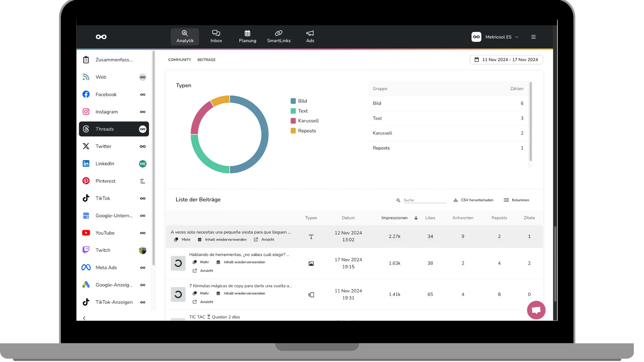Open the Ads megaphone icon
Viewport: 644px width, 362px height.
310,33
